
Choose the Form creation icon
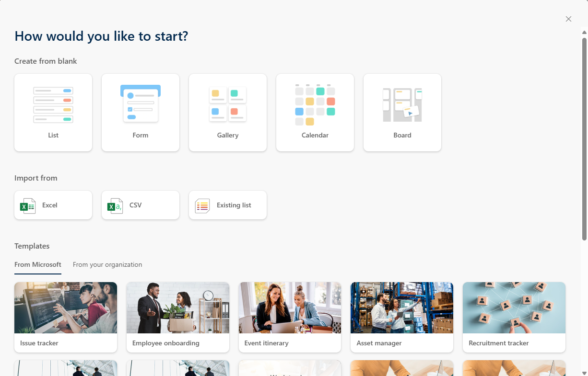(x=141, y=103)
